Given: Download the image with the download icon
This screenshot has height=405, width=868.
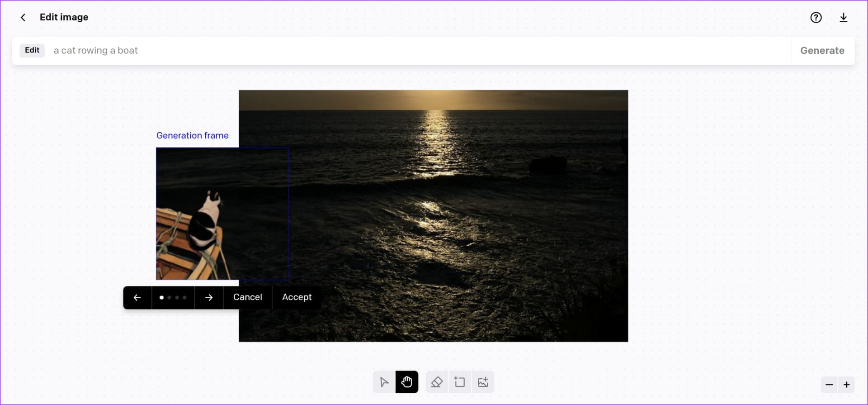Looking at the screenshot, I should pos(843,18).
